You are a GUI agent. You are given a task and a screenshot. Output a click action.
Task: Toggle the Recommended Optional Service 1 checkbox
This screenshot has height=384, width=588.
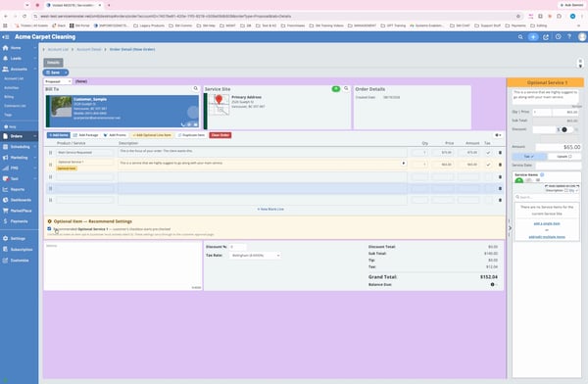[x=49, y=229]
